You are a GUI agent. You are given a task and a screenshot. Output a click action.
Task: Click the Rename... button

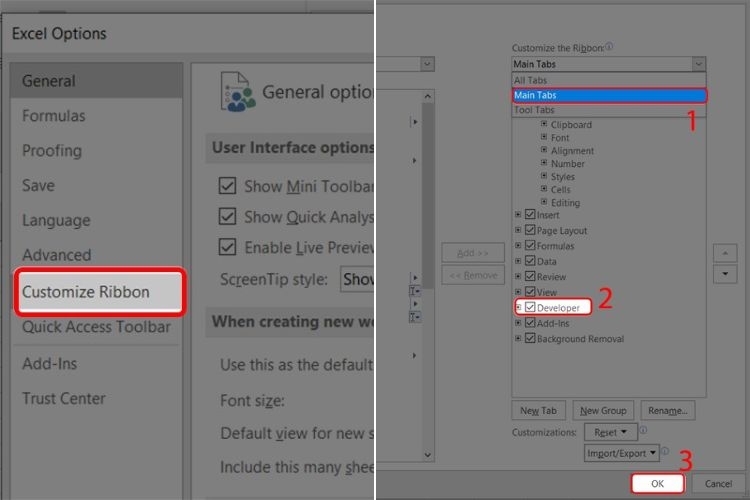point(668,411)
